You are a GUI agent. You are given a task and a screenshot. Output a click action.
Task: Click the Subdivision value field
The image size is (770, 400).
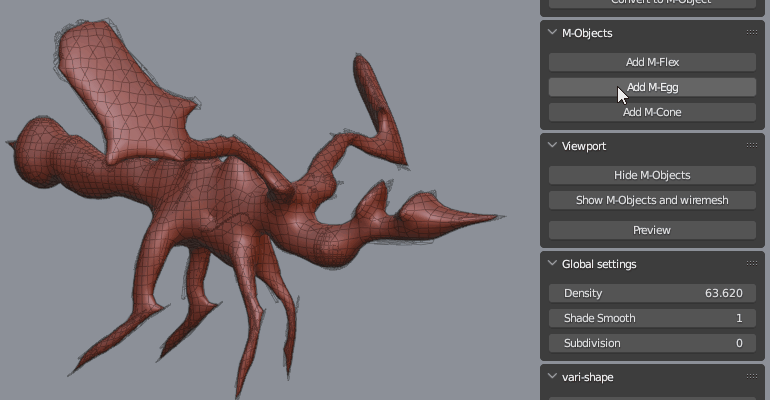(x=652, y=343)
